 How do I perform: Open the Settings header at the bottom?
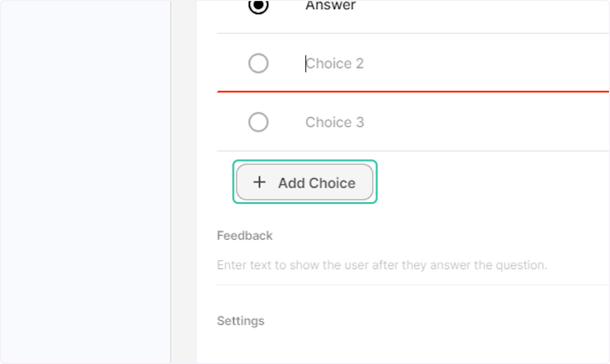click(x=240, y=320)
